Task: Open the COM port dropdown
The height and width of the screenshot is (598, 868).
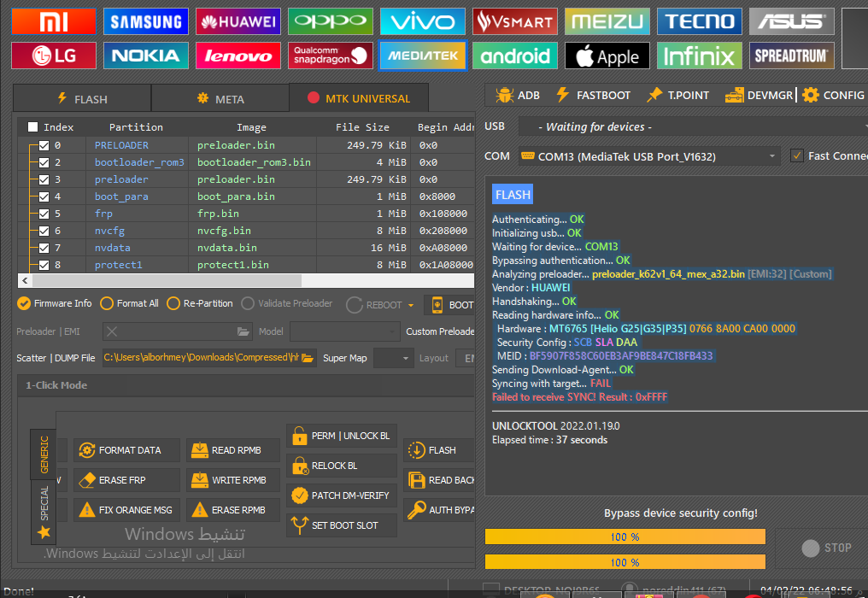Action: [x=649, y=156]
